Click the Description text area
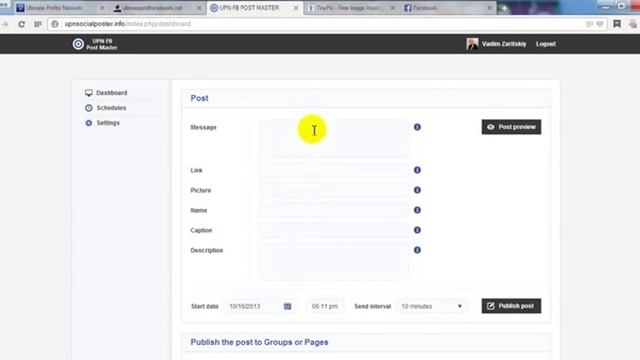Image resolution: width=640 pixels, height=360 pixels. coord(334,261)
